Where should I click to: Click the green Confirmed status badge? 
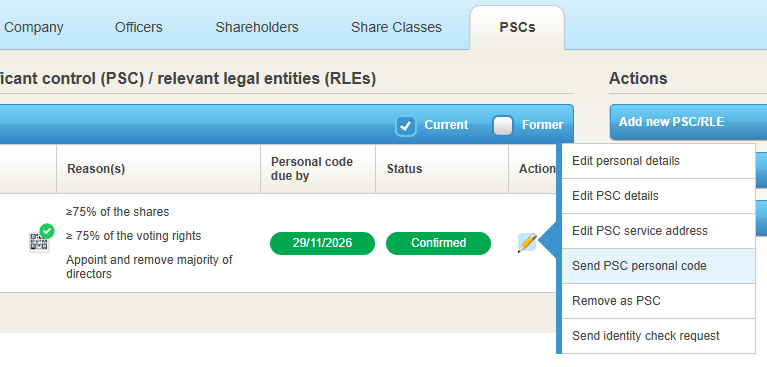pos(438,243)
